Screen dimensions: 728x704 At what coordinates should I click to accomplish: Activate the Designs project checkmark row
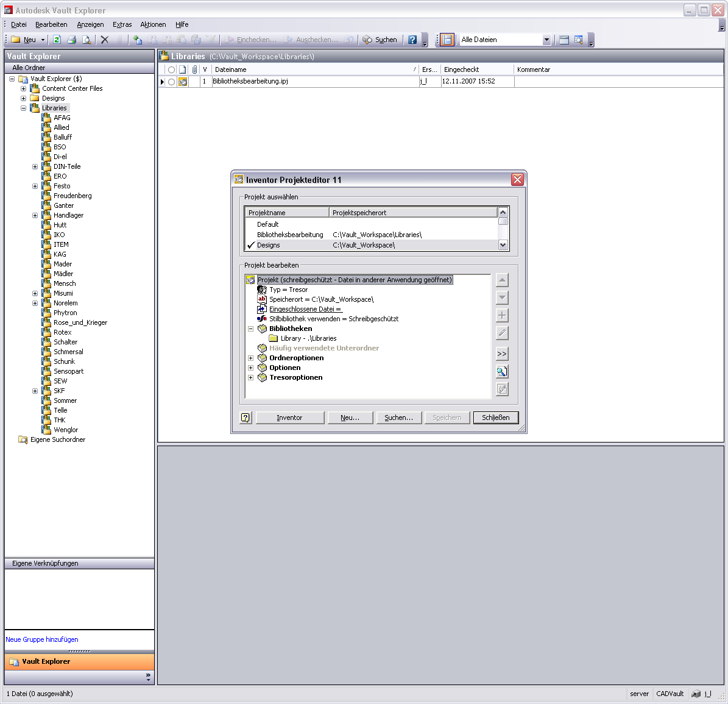coord(371,245)
